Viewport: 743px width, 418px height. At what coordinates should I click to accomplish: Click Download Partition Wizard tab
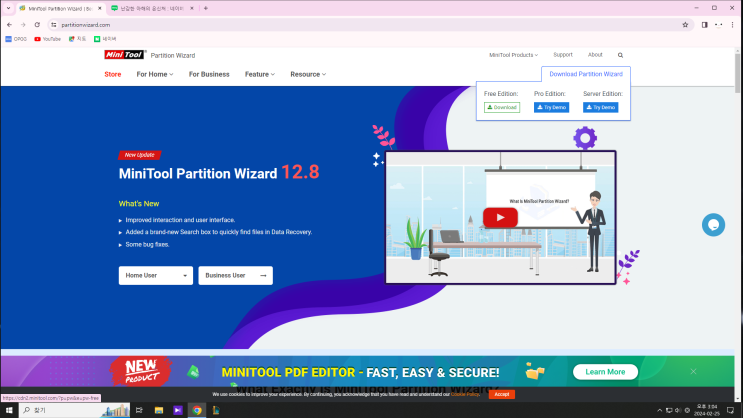coord(586,74)
